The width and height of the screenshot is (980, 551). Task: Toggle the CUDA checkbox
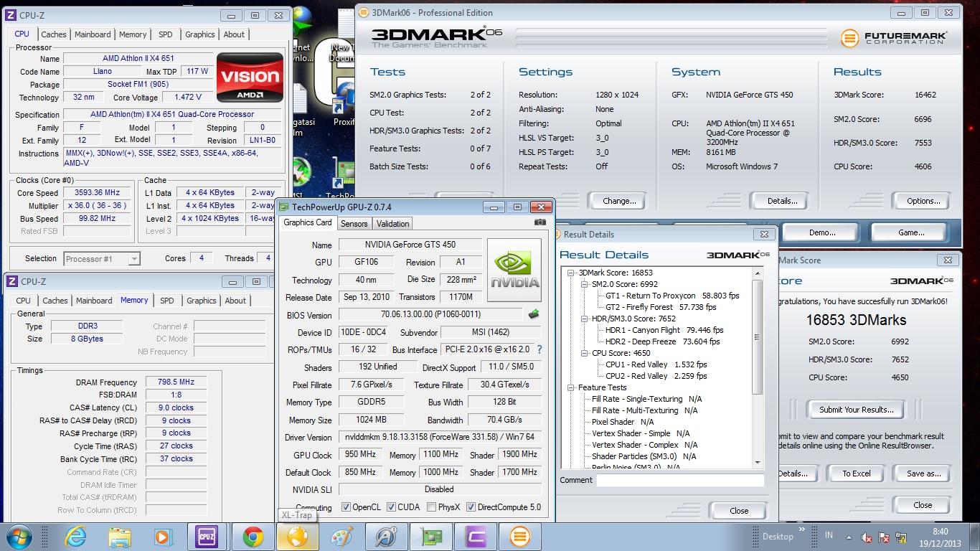391,507
